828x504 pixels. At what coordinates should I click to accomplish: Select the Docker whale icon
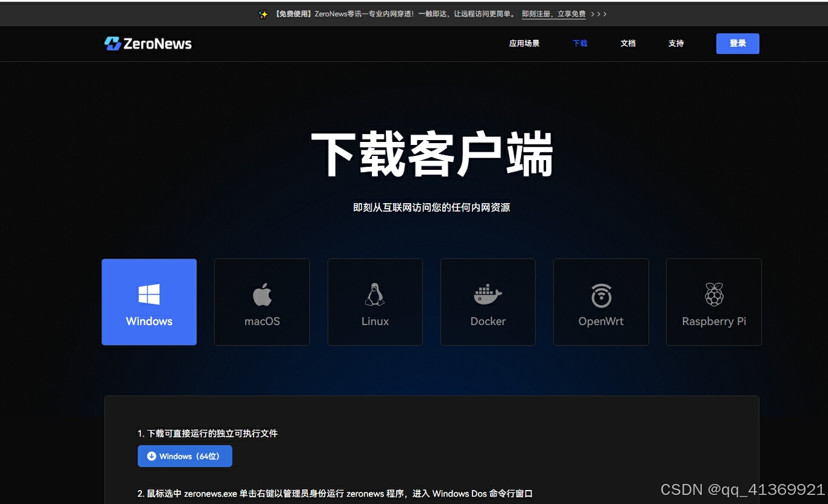[488, 295]
